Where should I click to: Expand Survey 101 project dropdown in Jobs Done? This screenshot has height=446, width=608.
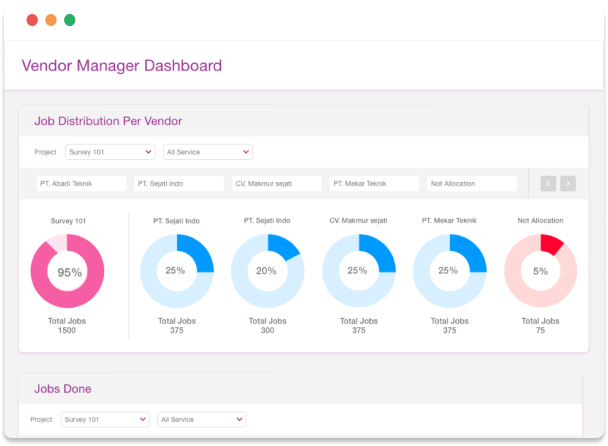click(105, 420)
